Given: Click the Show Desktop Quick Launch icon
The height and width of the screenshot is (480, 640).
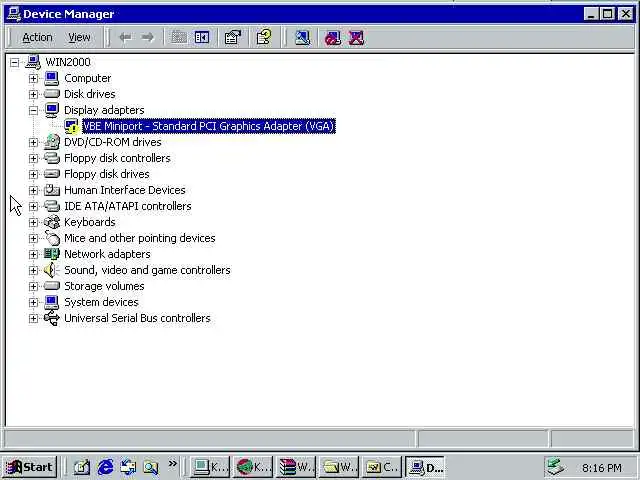Looking at the screenshot, I should [x=82, y=467].
